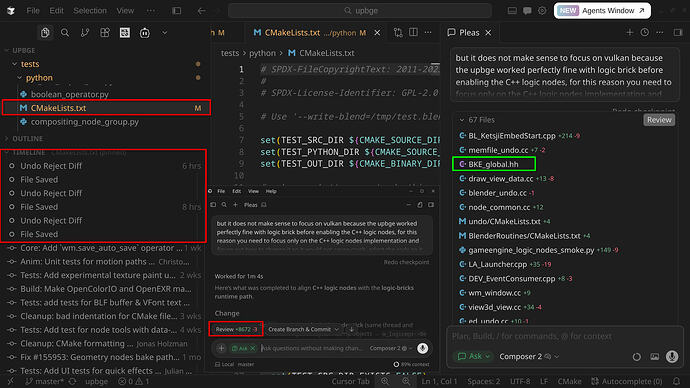Close the CMakeLists.txt editor tab
Screen dimensions: 690x388
click(377, 33)
